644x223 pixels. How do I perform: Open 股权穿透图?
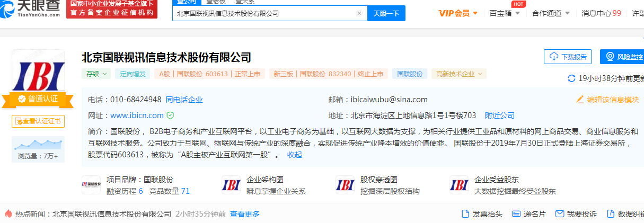379,180
